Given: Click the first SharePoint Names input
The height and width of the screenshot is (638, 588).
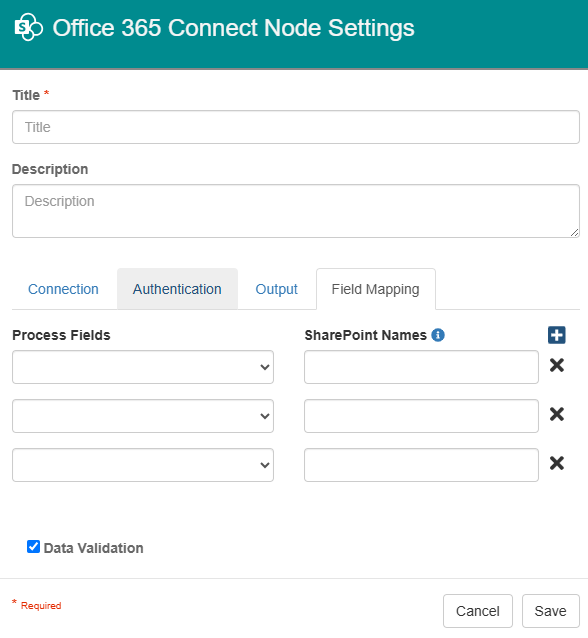Looking at the screenshot, I should (x=421, y=367).
